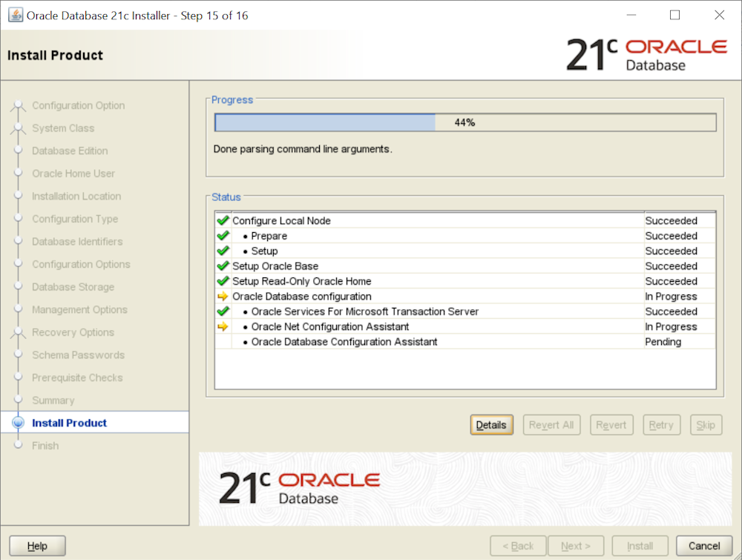Select the Configuration Option step
Image resolution: width=742 pixels, height=560 pixels.
point(78,106)
